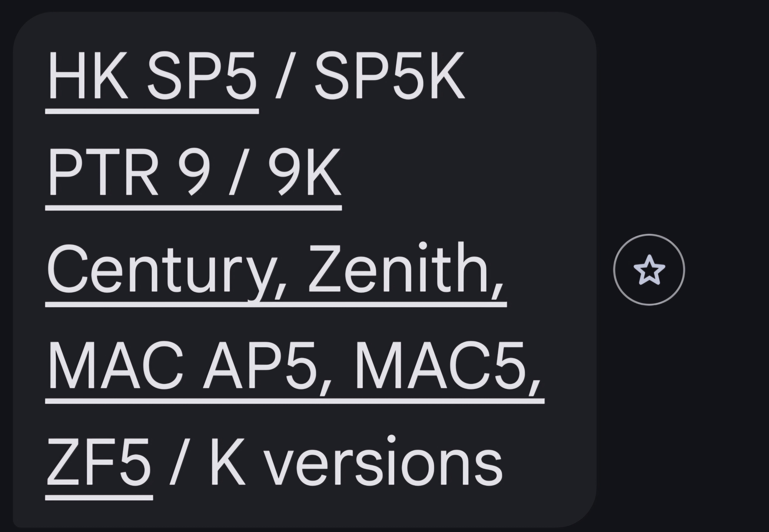Click the SP5K plain text
Screen dimensions: 769x532
pyautogui.click(x=390, y=75)
